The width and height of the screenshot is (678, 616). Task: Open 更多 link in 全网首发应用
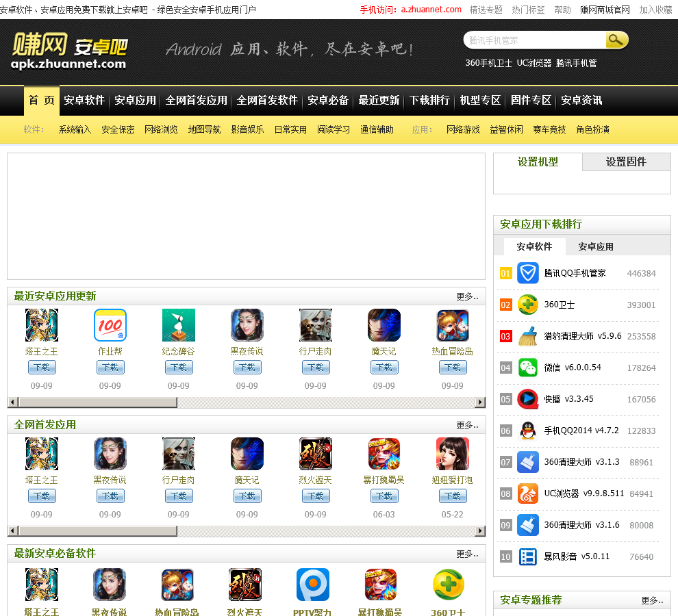pos(468,425)
